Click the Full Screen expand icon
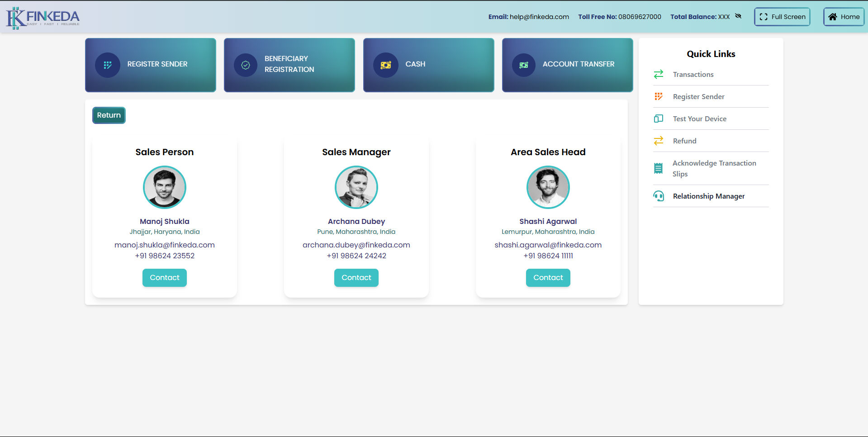868x437 pixels. (764, 17)
